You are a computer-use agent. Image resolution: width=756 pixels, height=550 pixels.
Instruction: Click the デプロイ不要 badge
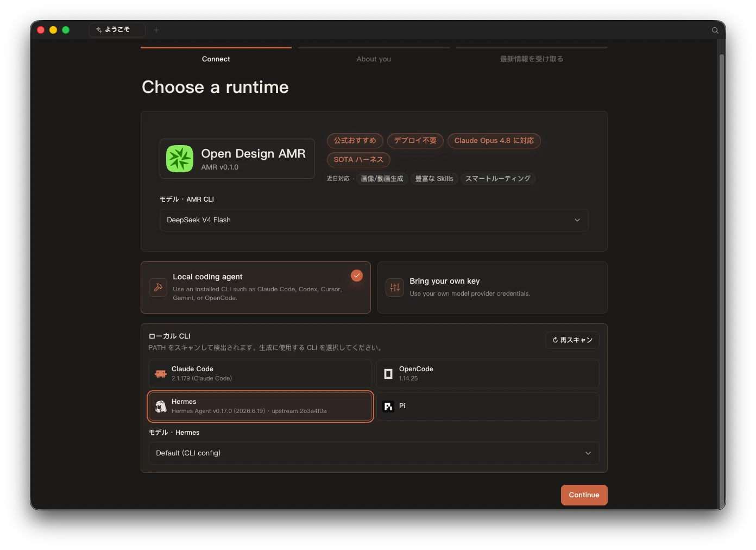415,141
